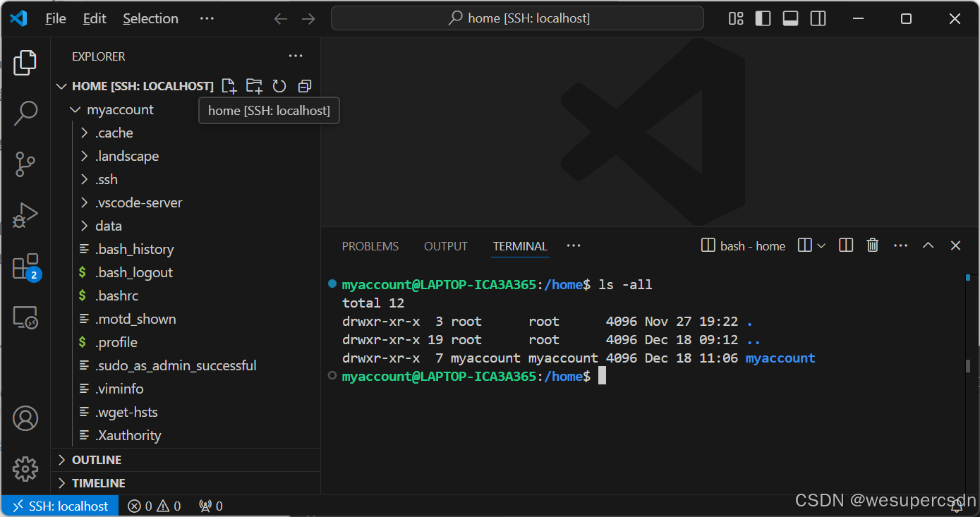Open the Source Control view
Viewport: 980px width, 517px height.
(25, 164)
